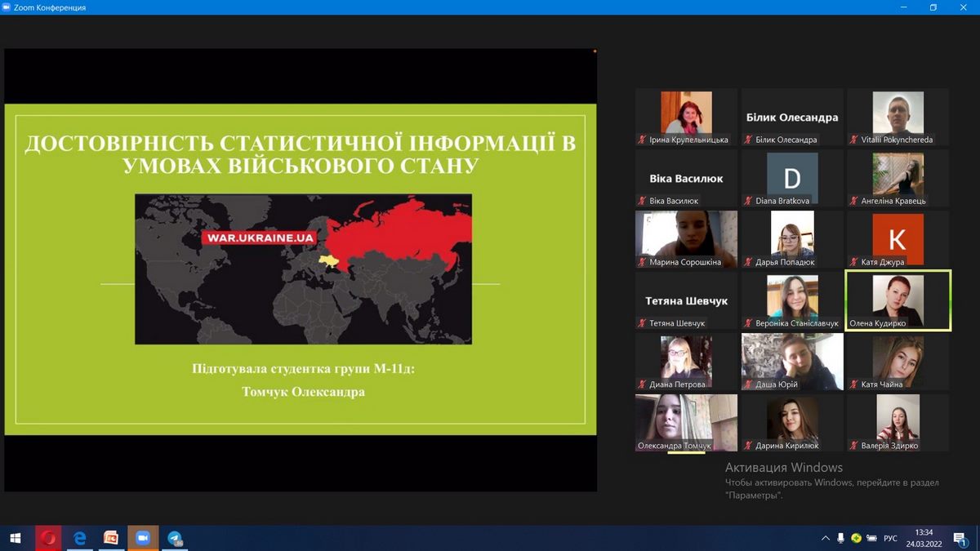Click the WAR.UKRAINE.UA map image on slide

tap(303, 269)
